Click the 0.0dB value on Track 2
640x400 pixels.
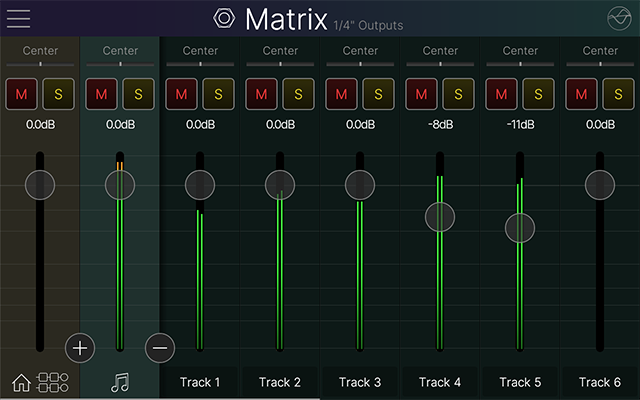(280, 124)
